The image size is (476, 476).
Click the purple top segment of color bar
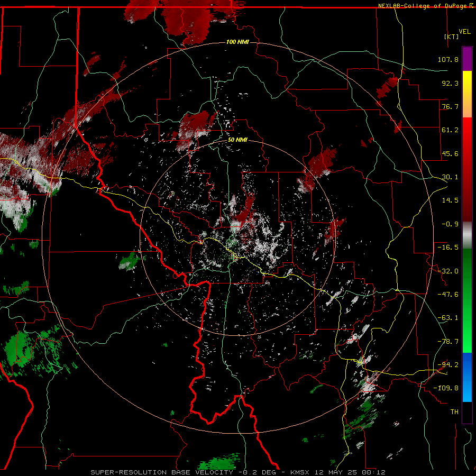(467, 59)
